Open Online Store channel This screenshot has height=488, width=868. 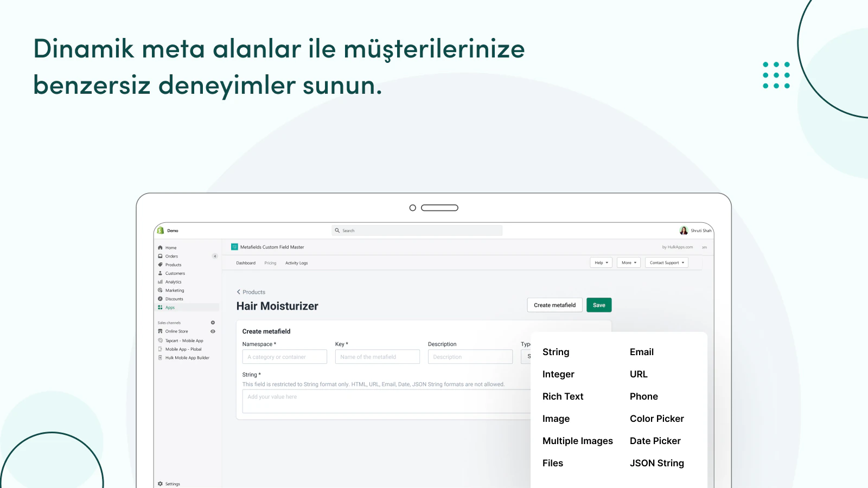(176, 331)
